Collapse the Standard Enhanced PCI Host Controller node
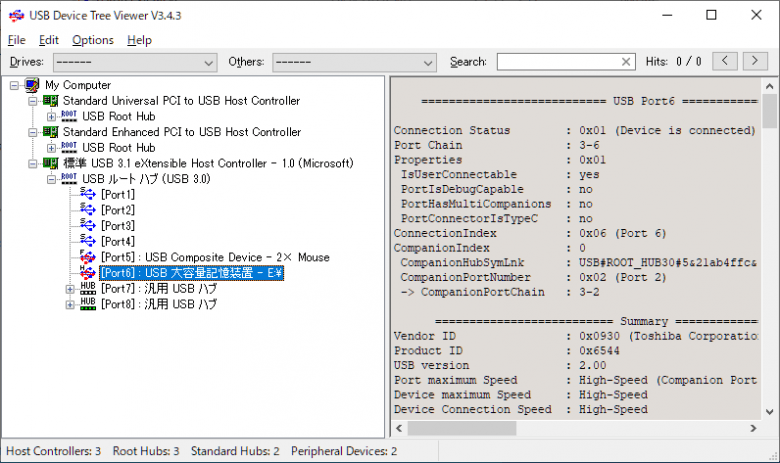Viewport: 780px width, 463px height. [x=33, y=132]
